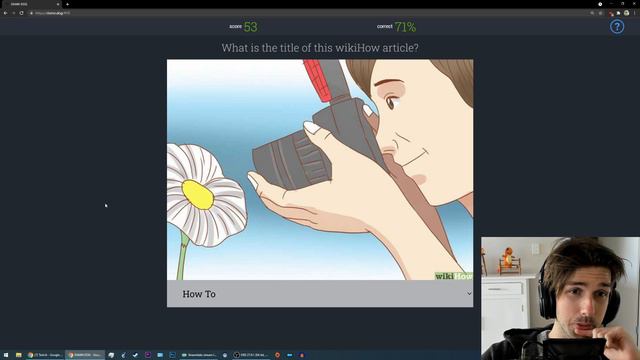
Task: Click the score value 53
Action: (250, 27)
